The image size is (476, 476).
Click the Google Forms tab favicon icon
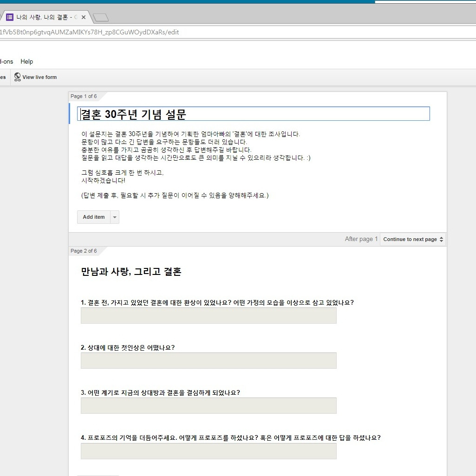(x=10, y=17)
